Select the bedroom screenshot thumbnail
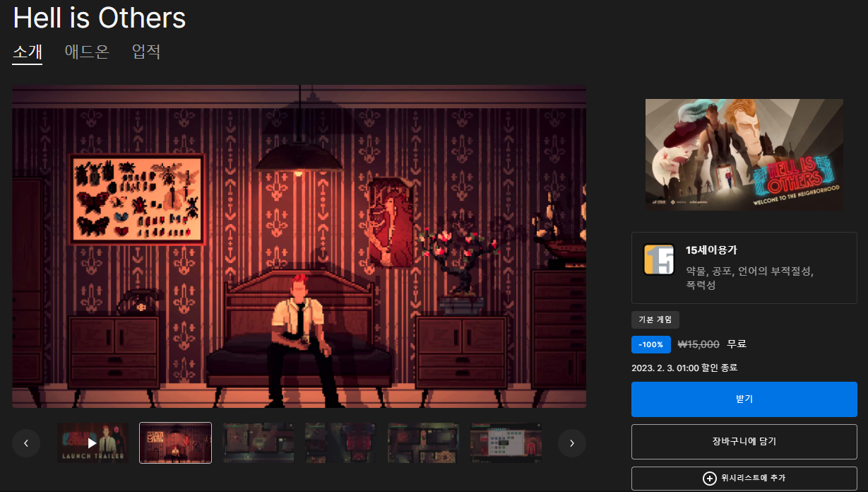Viewport: 868px width, 492px height. click(175, 443)
